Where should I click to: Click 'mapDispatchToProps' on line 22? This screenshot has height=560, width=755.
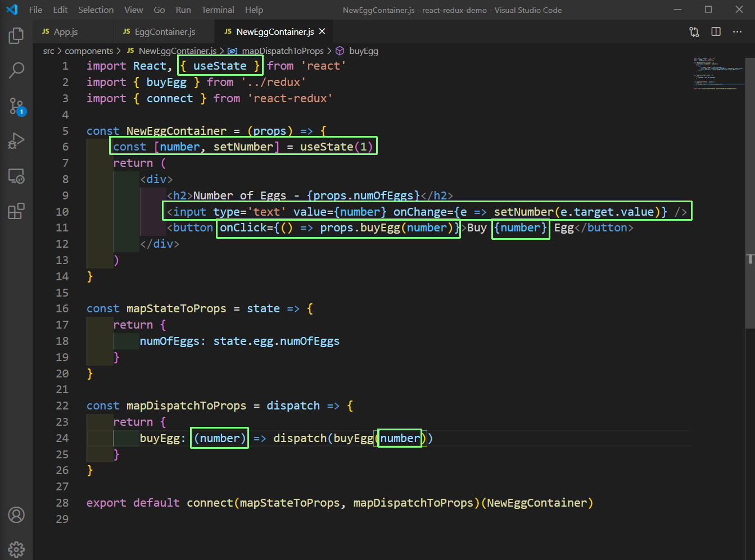[187, 406]
